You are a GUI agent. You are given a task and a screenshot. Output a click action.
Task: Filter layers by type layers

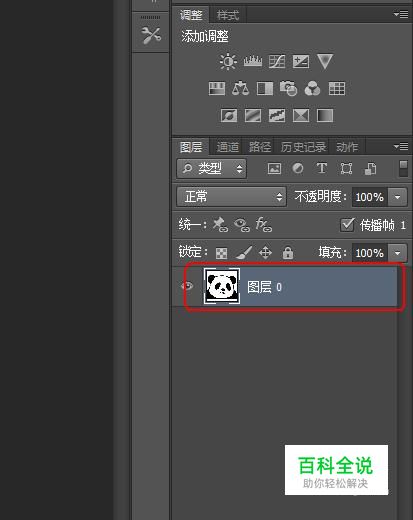click(322, 168)
